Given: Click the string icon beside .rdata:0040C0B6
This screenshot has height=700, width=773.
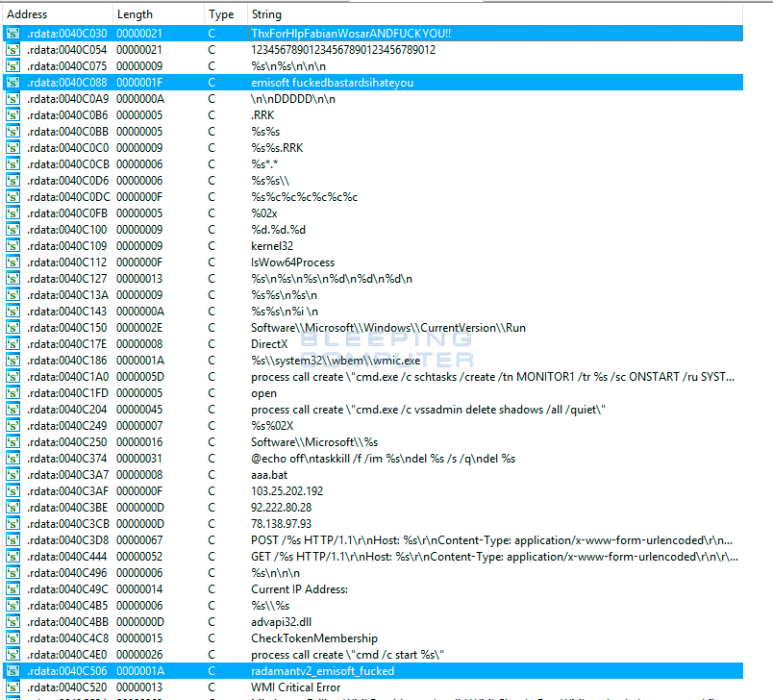Looking at the screenshot, I should [x=12, y=115].
